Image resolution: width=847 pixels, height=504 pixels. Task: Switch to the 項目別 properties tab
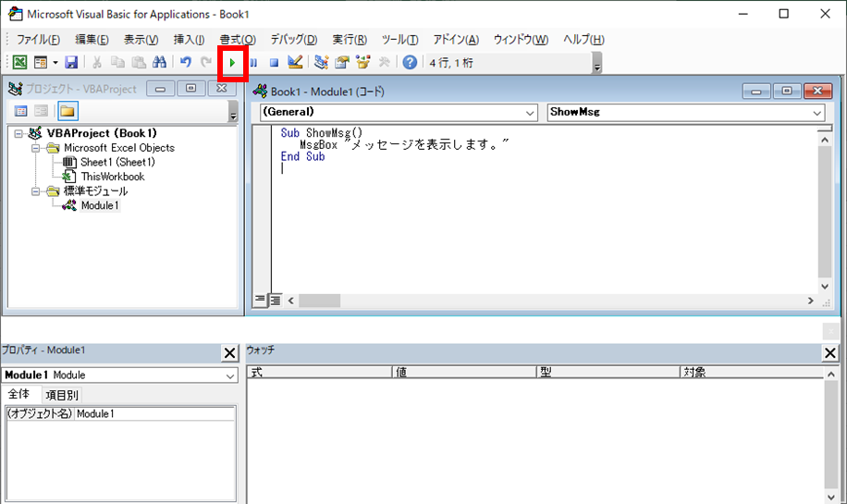(x=62, y=396)
